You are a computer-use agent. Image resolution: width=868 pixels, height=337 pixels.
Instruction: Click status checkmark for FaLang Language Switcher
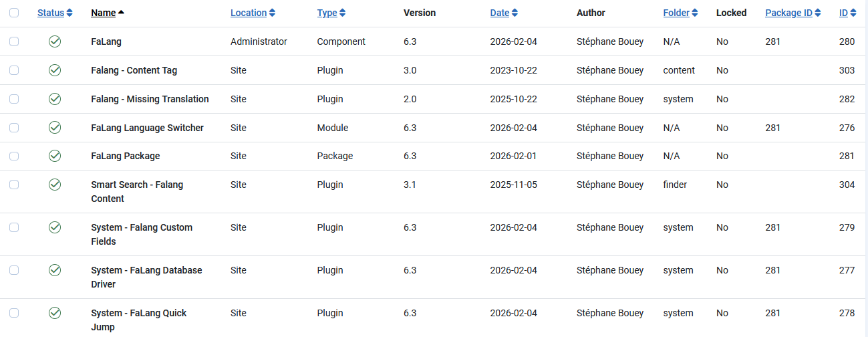pos(55,128)
